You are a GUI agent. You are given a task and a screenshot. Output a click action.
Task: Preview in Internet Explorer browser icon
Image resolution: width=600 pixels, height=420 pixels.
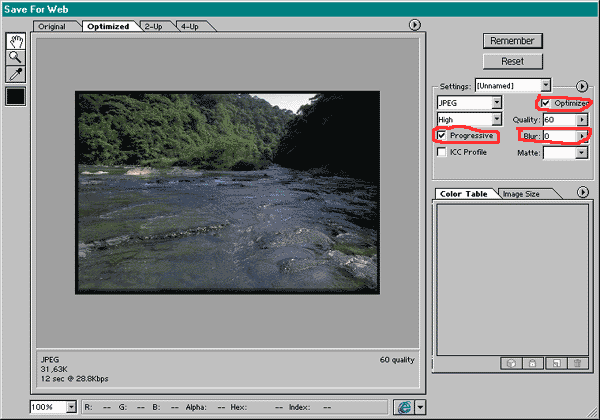(x=404, y=407)
